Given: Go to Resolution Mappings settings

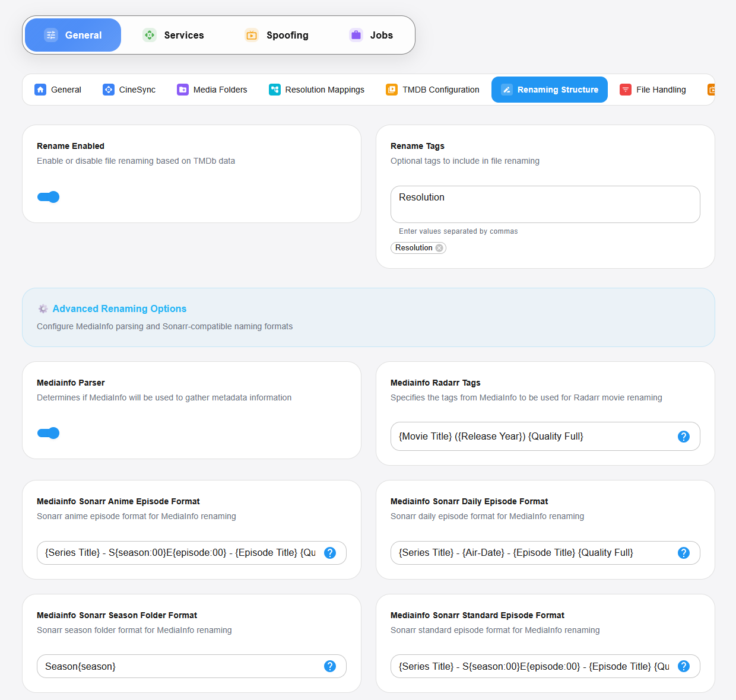Looking at the screenshot, I should tap(317, 90).
